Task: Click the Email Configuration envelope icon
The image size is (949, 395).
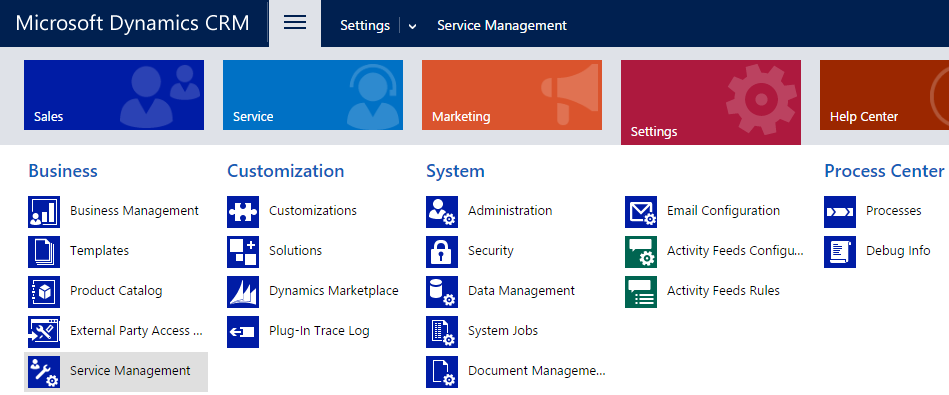Action: (641, 212)
